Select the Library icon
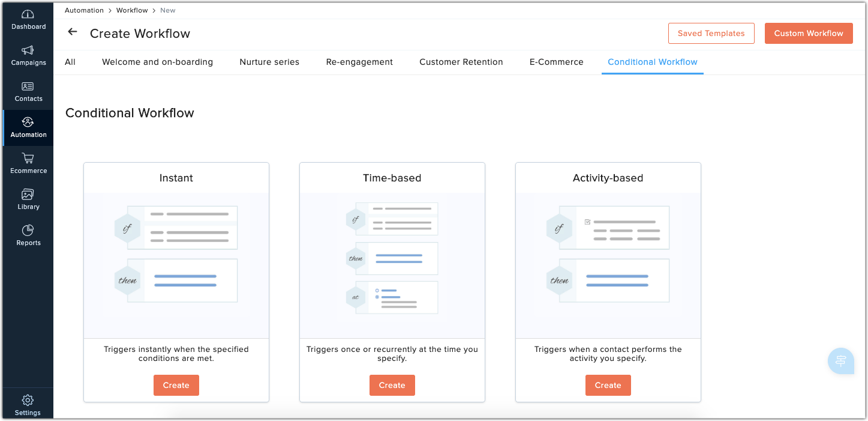Image resolution: width=868 pixels, height=421 pixels. point(28,200)
